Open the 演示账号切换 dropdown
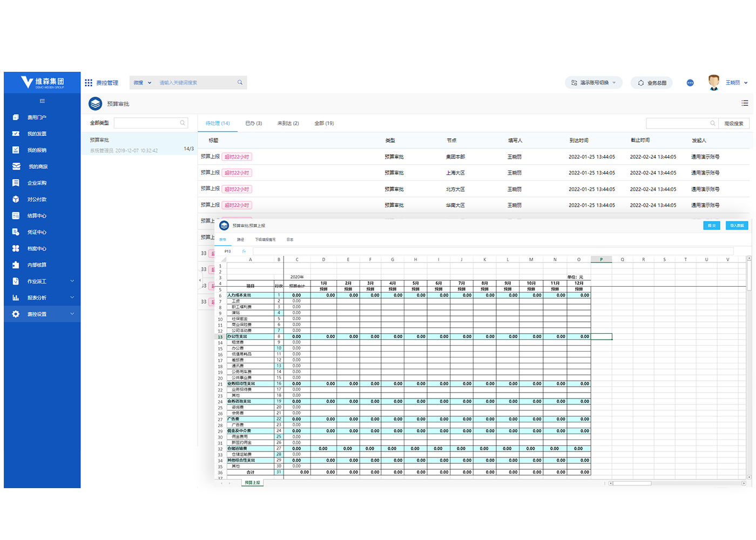Viewport: 756px width, 540px height. 593,83
